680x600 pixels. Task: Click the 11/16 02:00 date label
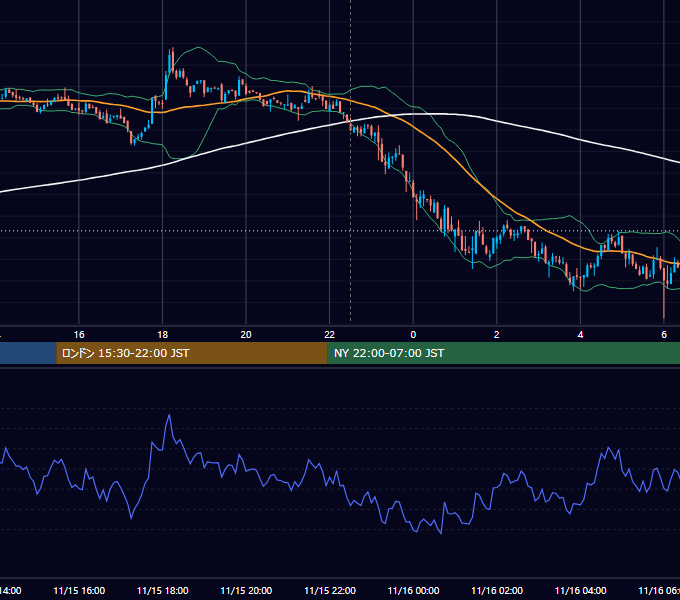coord(497,590)
